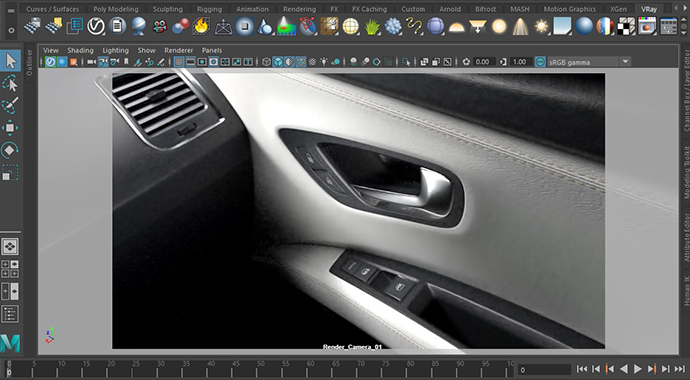
Task: Activate the Move tool in toolbox
Action: tap(10, 128)
